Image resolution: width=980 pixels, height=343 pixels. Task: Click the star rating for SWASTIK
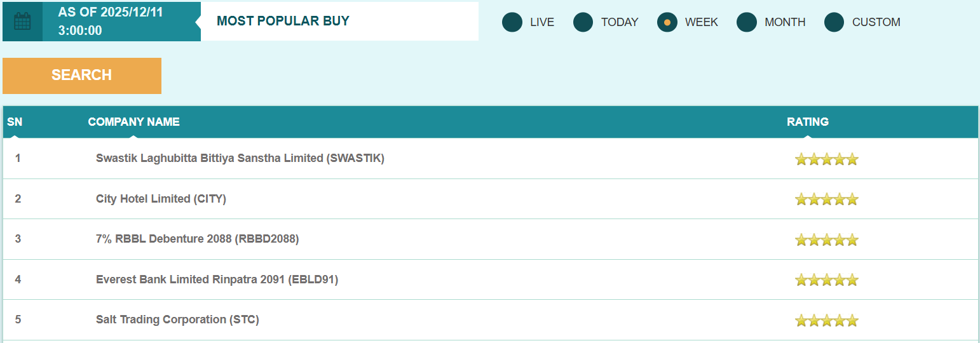[826, 159]
